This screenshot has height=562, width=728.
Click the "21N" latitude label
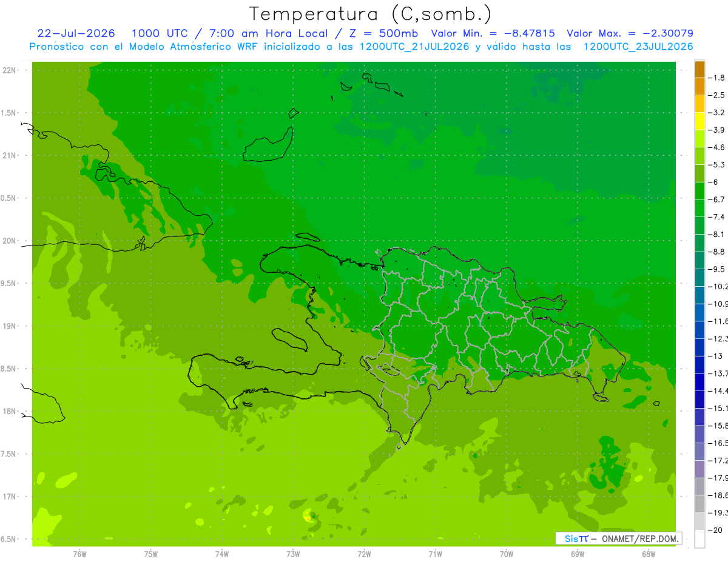coord(9,155)
